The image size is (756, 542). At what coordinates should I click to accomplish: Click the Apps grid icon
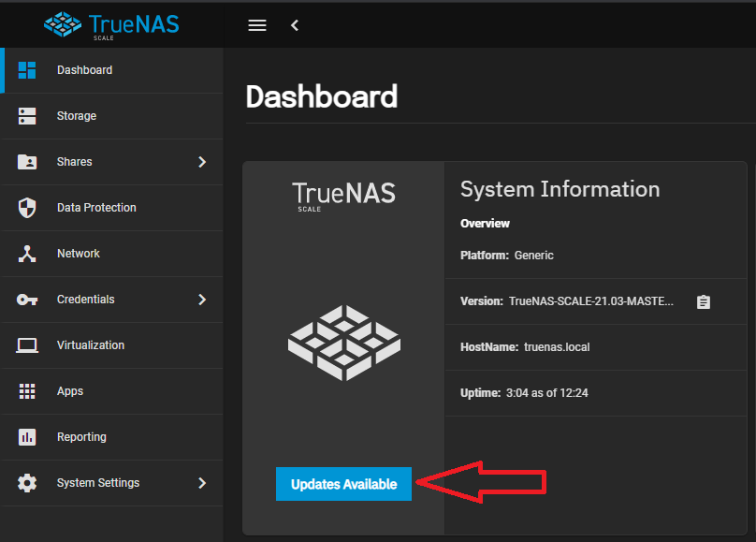(27, 391)
